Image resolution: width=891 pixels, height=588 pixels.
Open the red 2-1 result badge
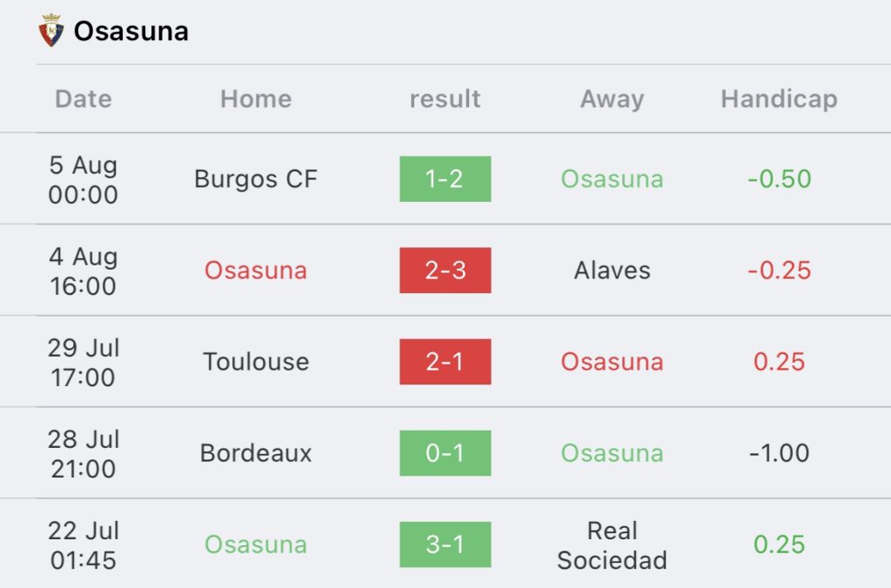(445, 362)
